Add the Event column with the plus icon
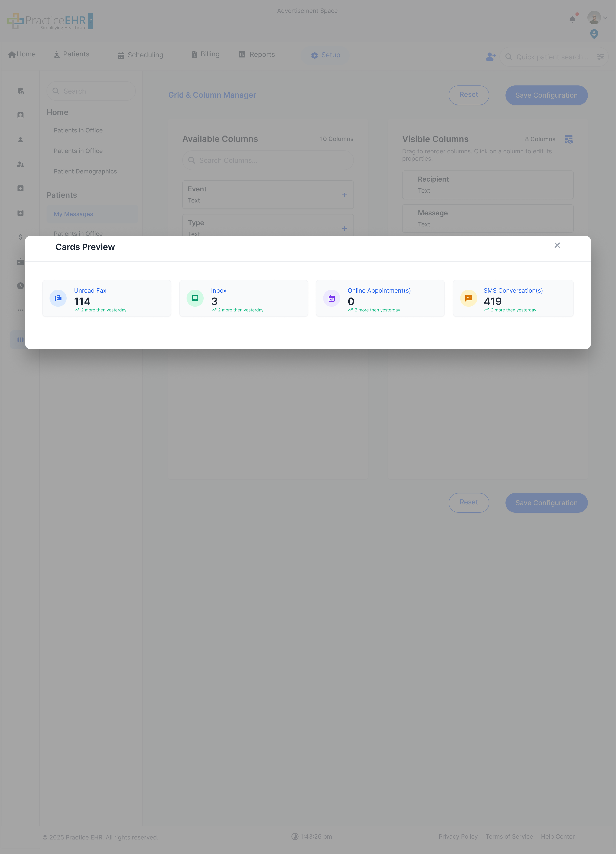Screen dimensions: 616x854 pyautogui.click(x=344, y=195)
